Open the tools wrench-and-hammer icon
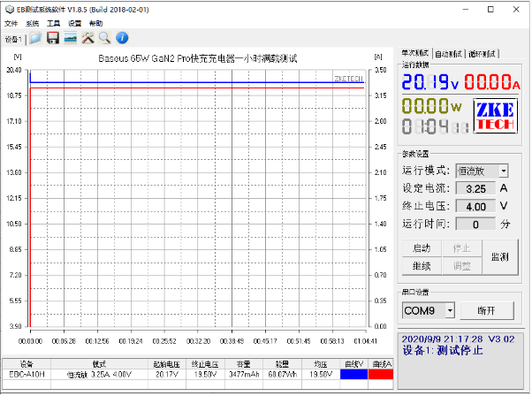 pyautogui.click(x=87, y=38)
